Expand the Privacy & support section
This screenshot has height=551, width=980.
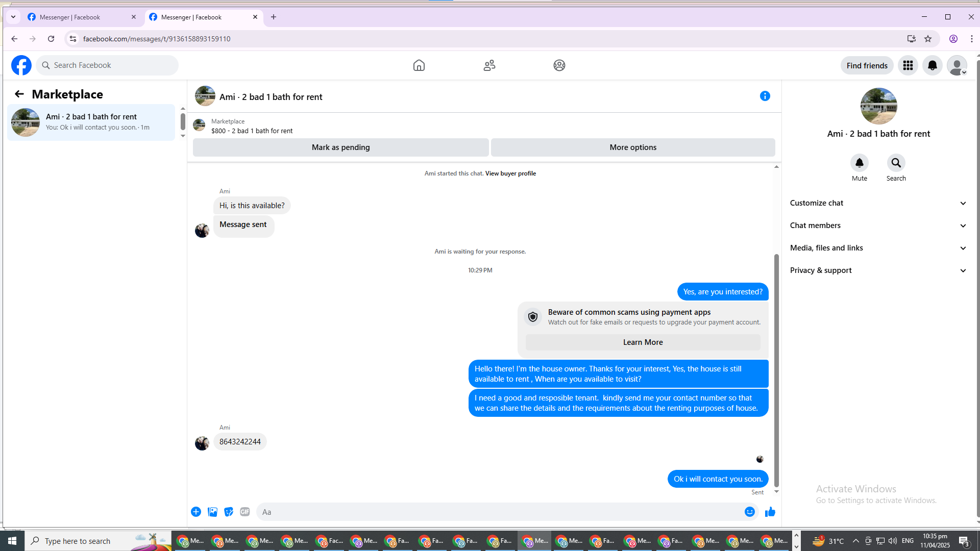coord(878,270)
